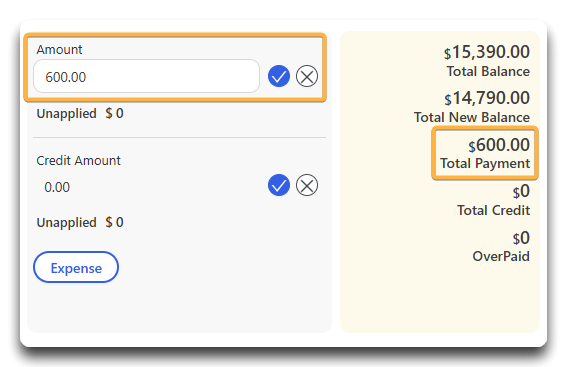Click the Total Credit label
Screen dimensions: 567x367
(494, 210)
